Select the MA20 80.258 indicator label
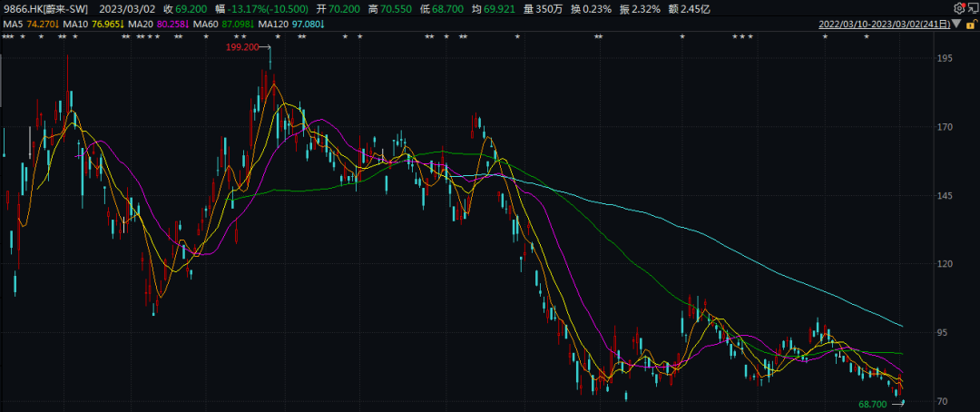This screenshot has height=412, width=980. point(158,25)
